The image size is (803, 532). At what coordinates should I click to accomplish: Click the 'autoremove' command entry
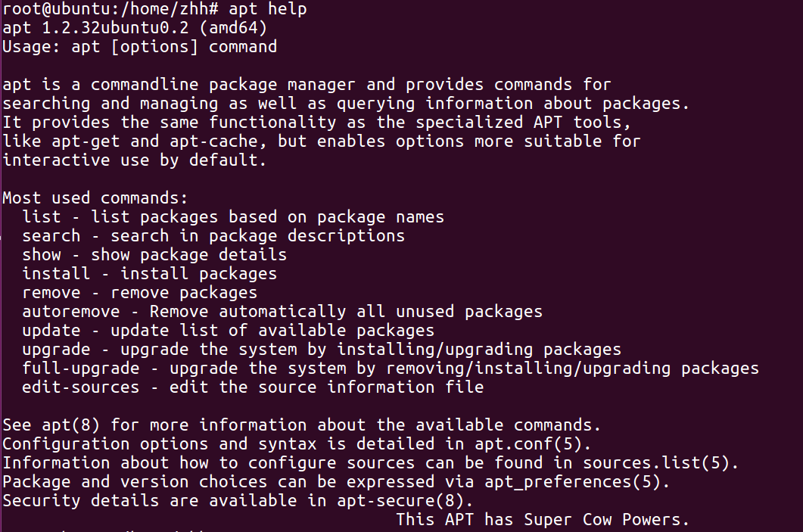click(x=70, y=312)
